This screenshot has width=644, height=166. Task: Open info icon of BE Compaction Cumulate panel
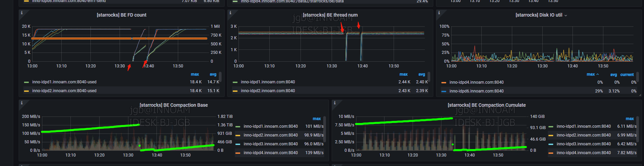coord(335,103)
